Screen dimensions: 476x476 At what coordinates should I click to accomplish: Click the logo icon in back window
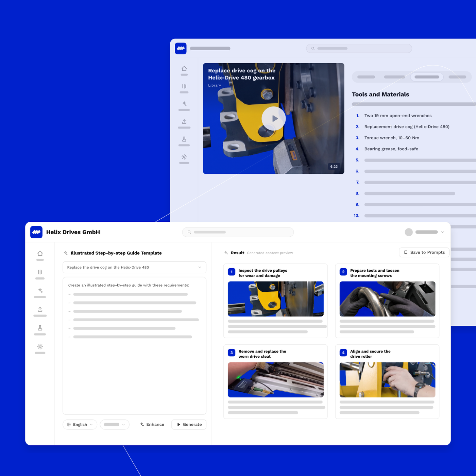181,48
